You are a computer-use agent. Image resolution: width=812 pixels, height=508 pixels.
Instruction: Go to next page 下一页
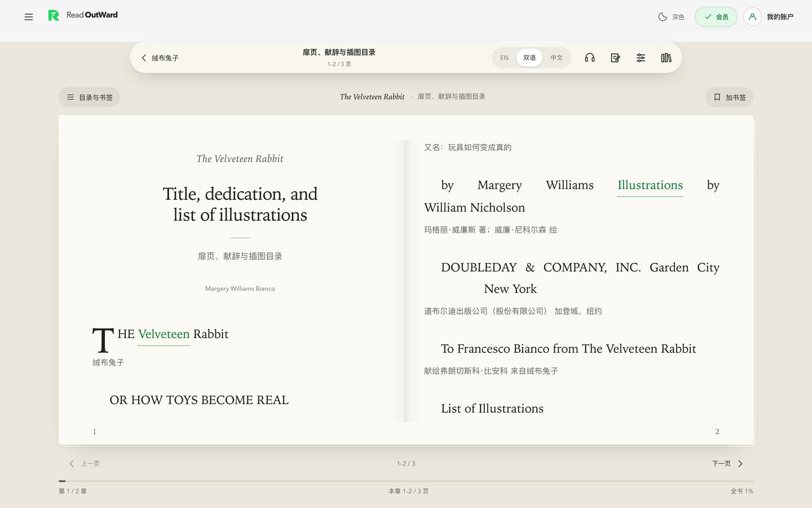[728, 463]
